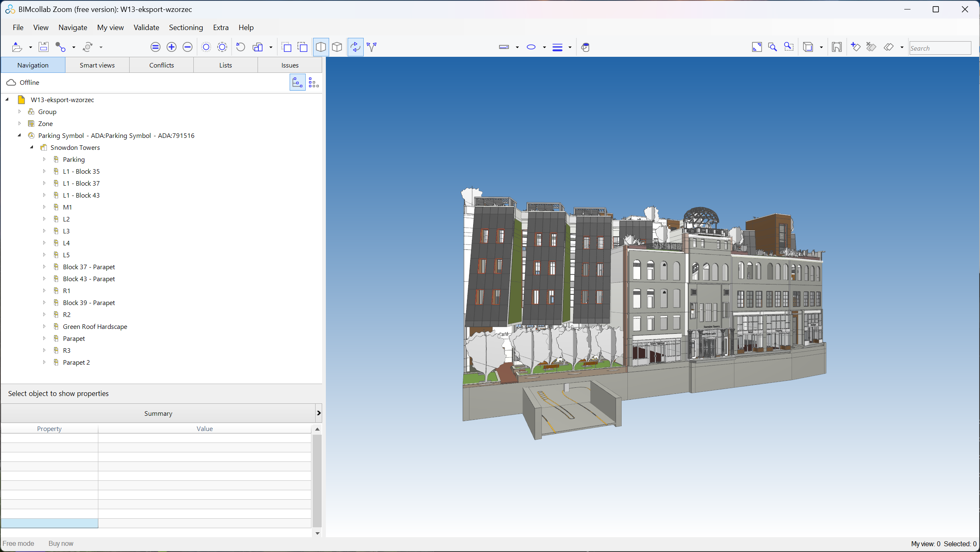This screenshot has width=980, height=552.
Task: Click the add tag with plus icon
Action: click(856, 47)
